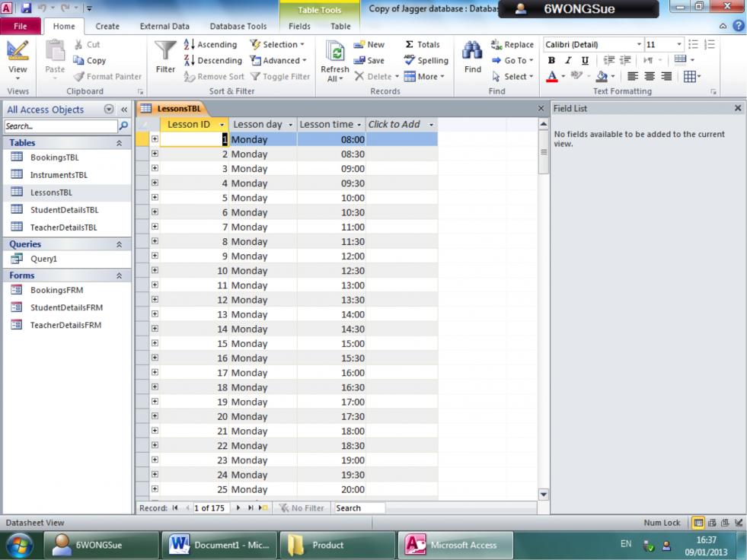Go to next record using navigation arrow
The image size is (747, 560).
point(238,508)
